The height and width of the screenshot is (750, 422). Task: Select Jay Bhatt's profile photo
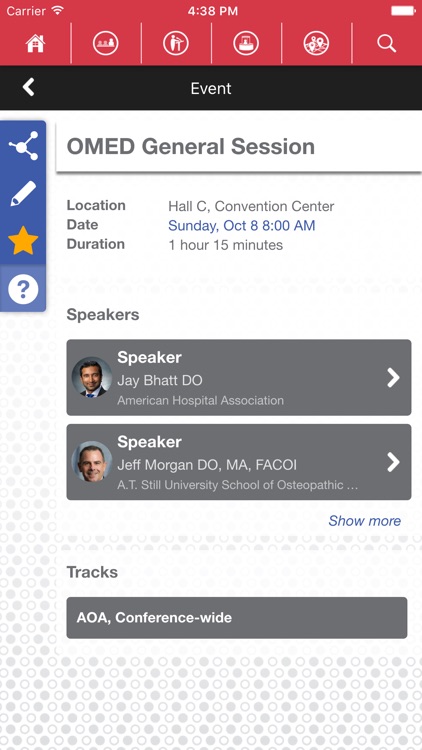click(92, 377)
